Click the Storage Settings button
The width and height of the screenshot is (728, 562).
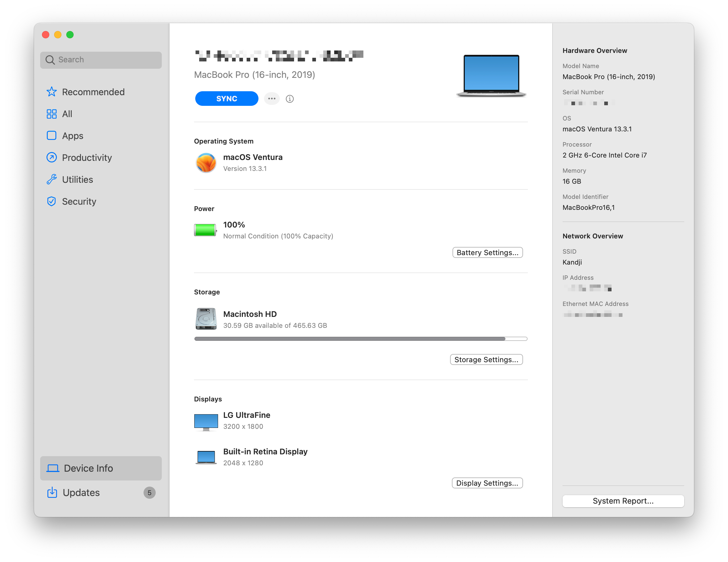point(486,360)
